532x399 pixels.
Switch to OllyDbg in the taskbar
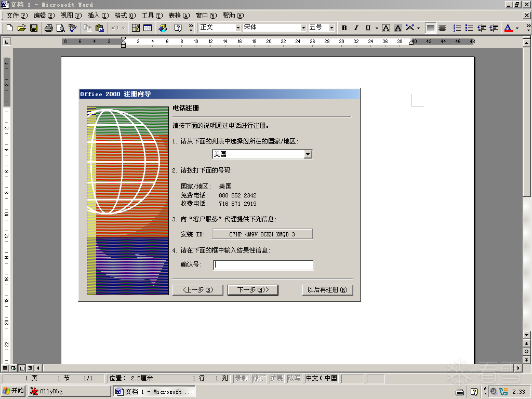pyautogui.click(x=69, y=391)
